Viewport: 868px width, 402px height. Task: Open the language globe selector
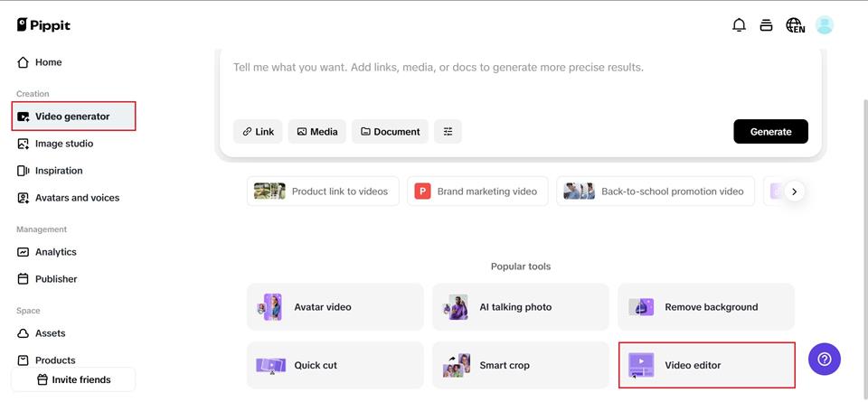(x=795, y=25)
